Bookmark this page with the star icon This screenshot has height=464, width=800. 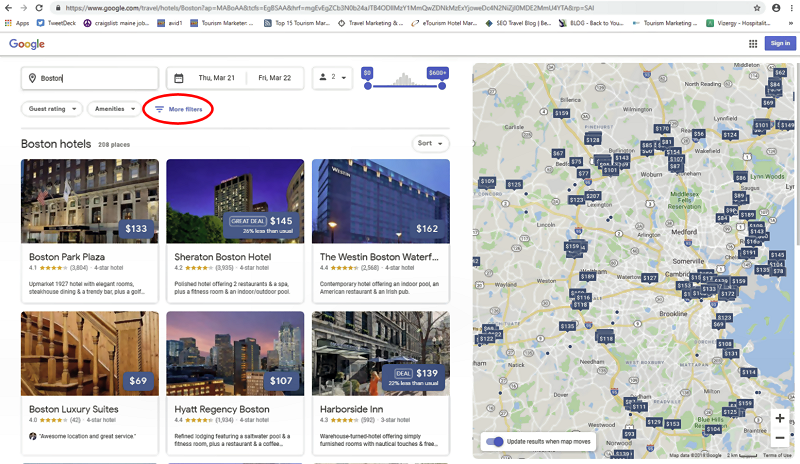(x=757, y=8)
